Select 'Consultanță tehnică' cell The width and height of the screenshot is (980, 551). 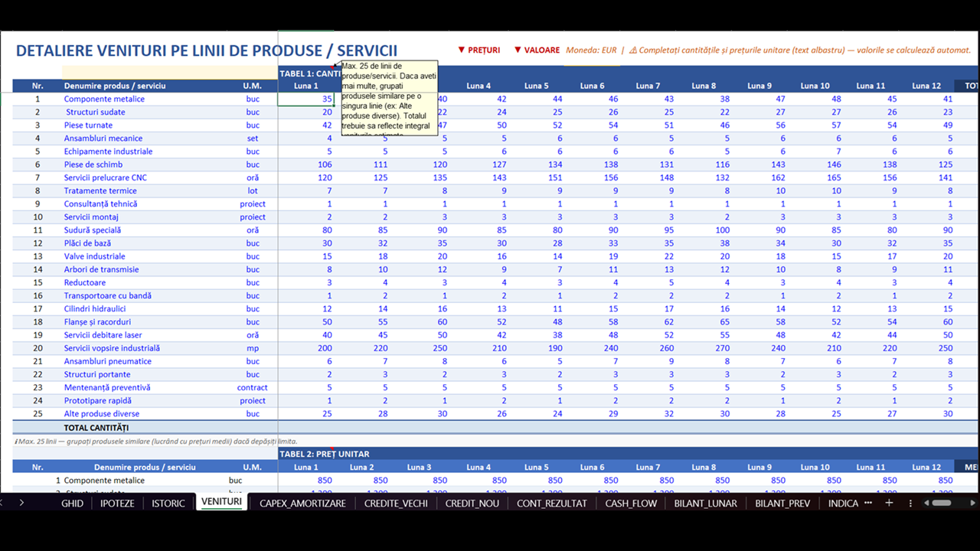pyautogui.click(x=100, y=204)
